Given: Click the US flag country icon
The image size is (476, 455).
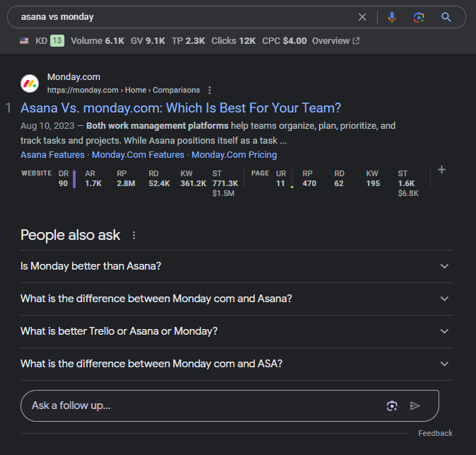Looking at the screenshot, I should (24, 41).
